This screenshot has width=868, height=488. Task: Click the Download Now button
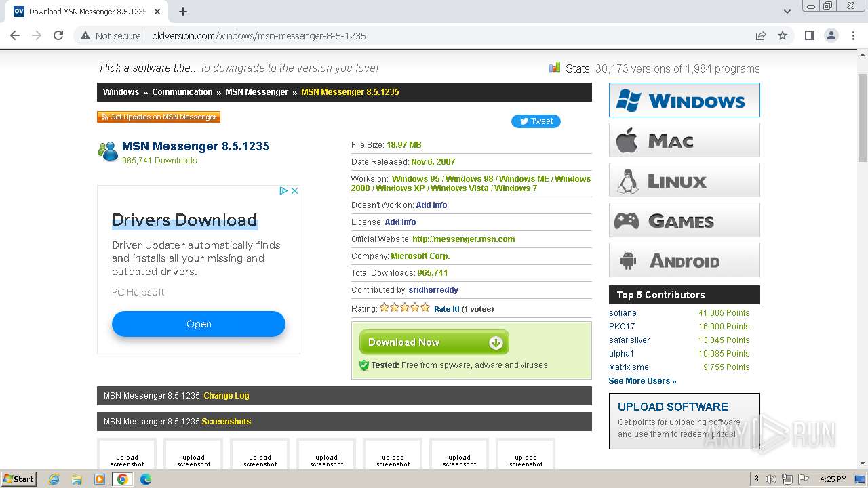[434, 342]
